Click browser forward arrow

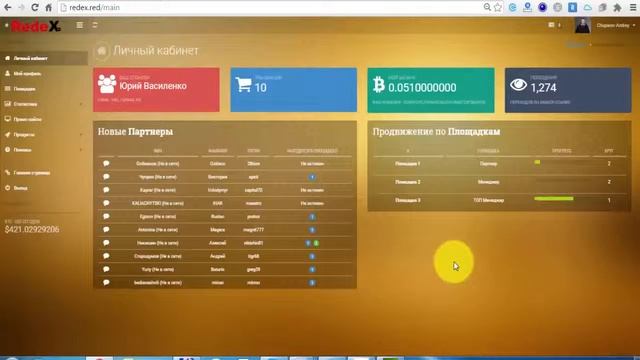[x=21, y=7]
